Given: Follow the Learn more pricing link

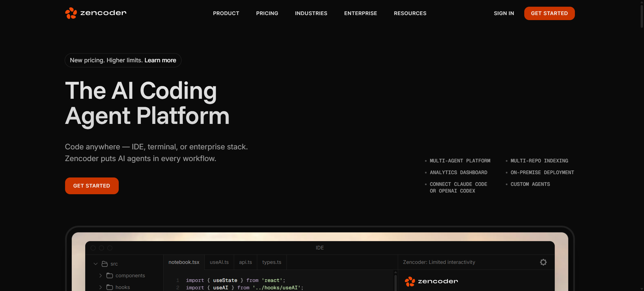Looking at the screenshot, I should pos(160,60).
